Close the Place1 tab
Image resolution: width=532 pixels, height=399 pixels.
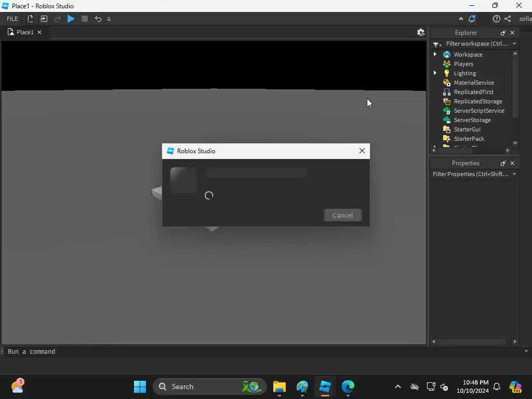pos(39,32)
